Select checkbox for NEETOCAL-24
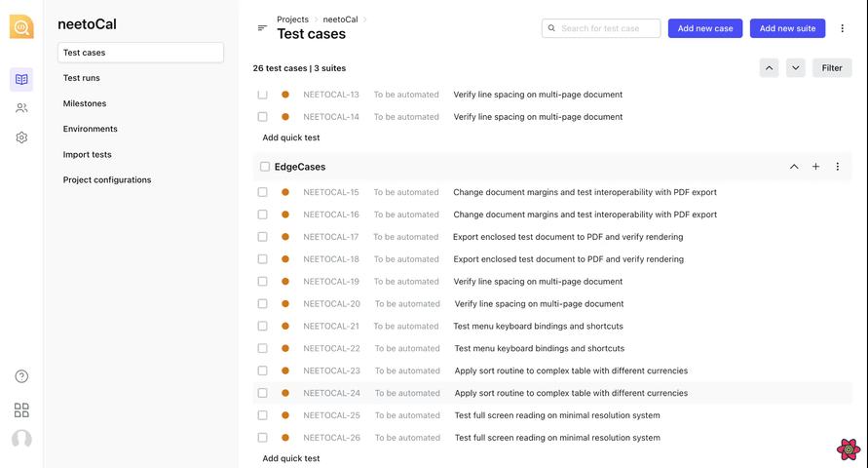This screenshot has height=468, width=868. (x=262, y=393)
